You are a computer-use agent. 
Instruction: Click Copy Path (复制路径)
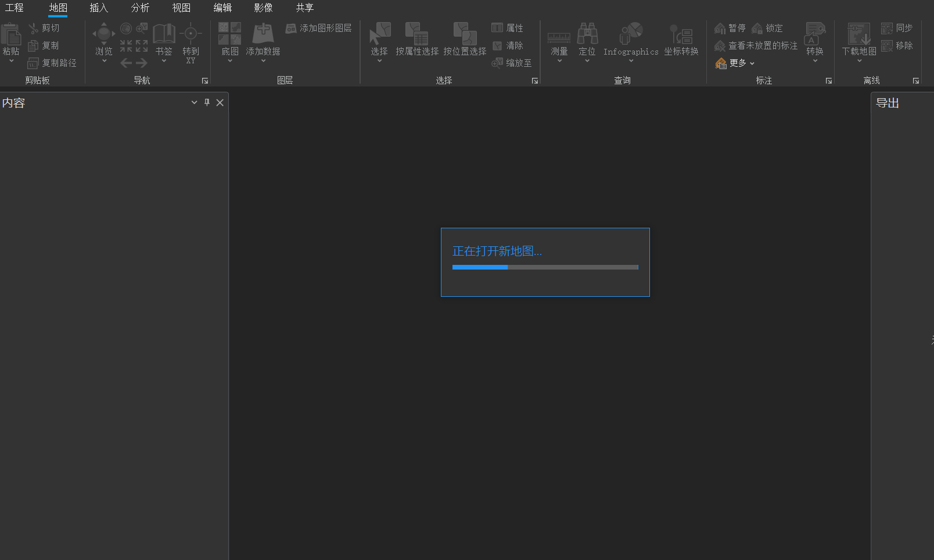tap(52, 63)
